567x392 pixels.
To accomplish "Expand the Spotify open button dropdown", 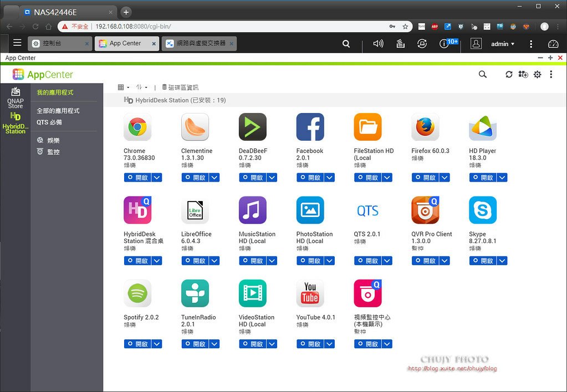I will tap(157, 344).
